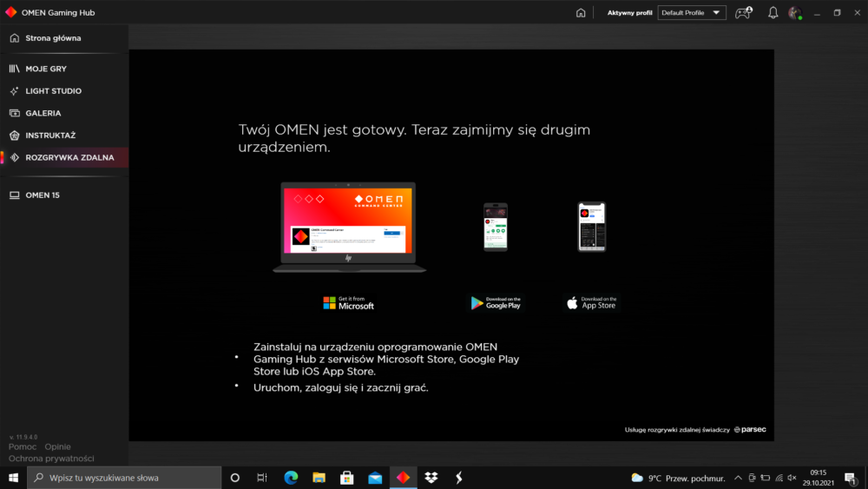Click the Android phone illustration
Viewport: 868px width, 489px height.
496,227
